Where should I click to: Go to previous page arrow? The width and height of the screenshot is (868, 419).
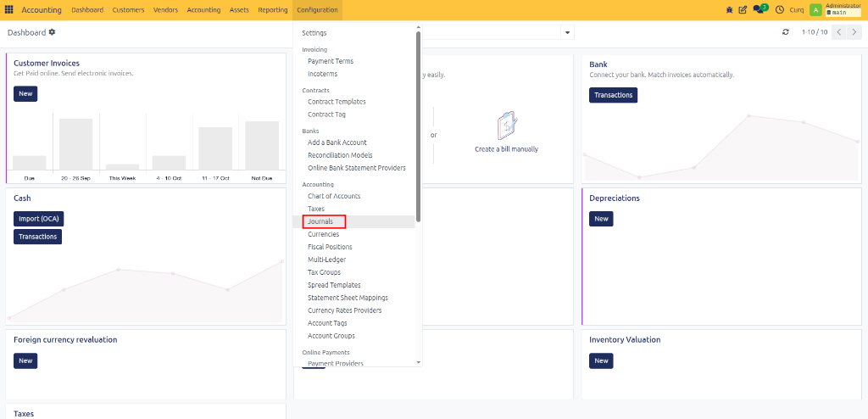pos(839,32)
